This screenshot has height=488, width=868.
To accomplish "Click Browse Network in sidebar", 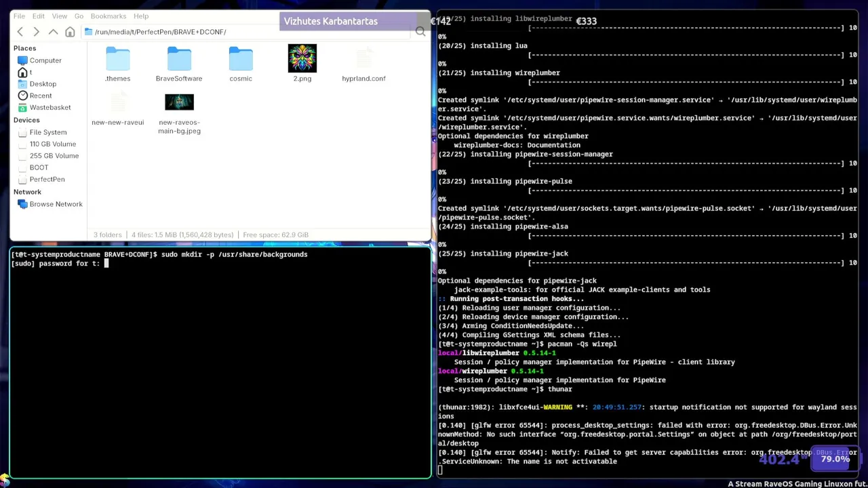I will pyautogui.click(x=56, y=204).
